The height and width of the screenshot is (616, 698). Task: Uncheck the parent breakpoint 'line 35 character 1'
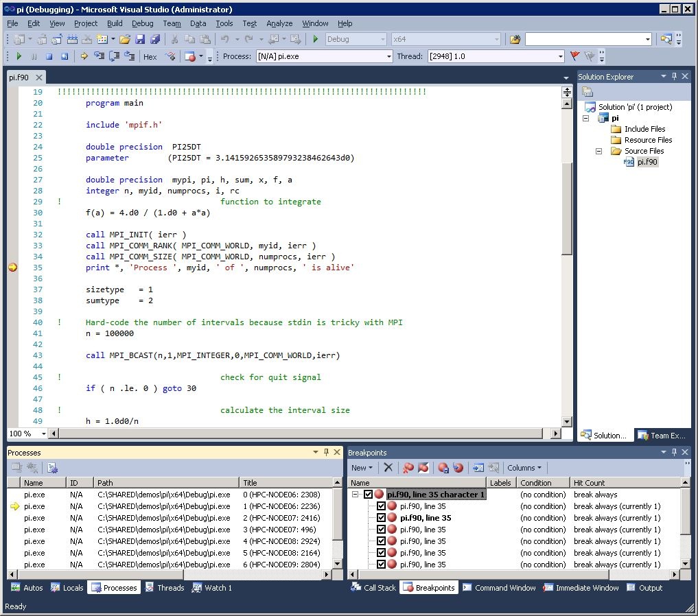point(369,495)
